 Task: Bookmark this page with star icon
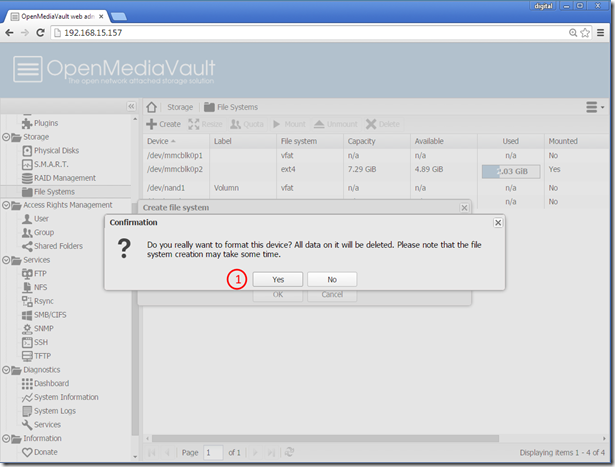[x=585, y=33]
